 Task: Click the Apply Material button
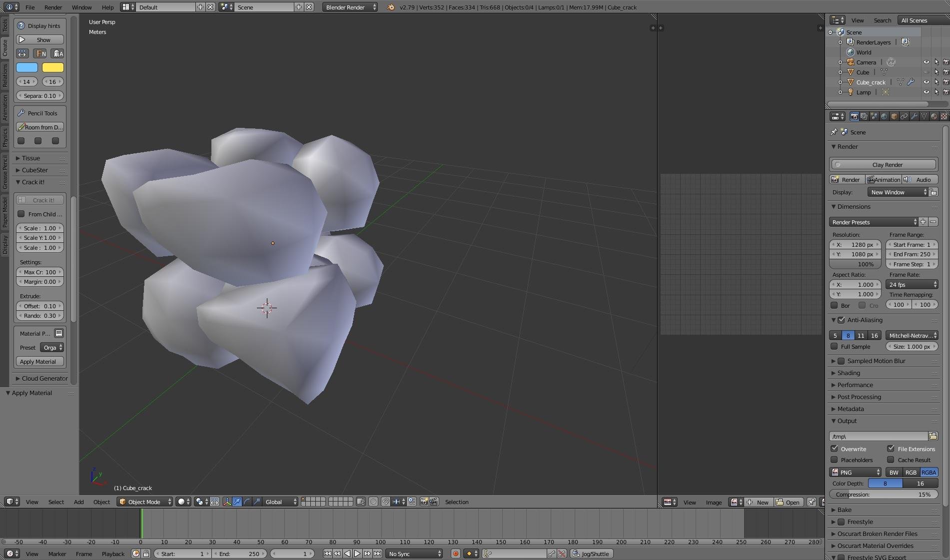[x=39, y=361]
